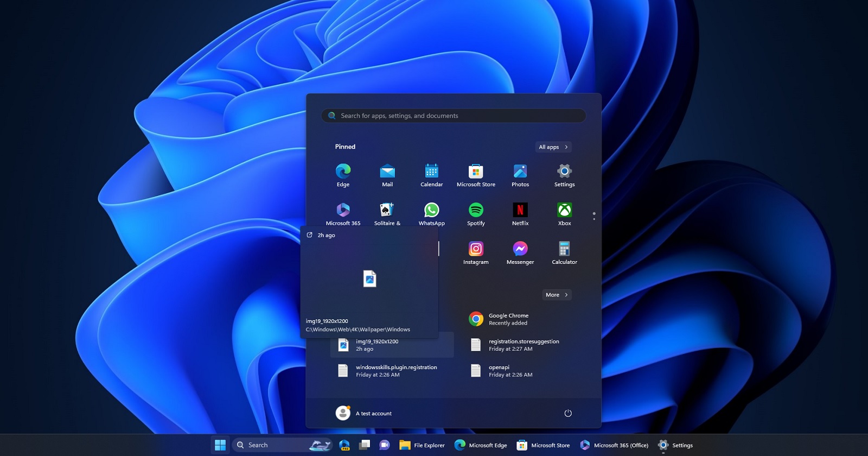Click the img19_1920x1200 preview thumbnail

point(369,279)
